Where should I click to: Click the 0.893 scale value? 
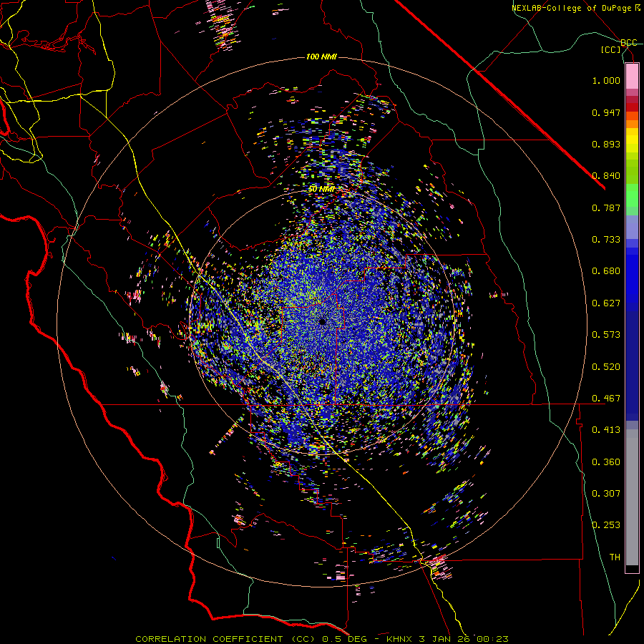(606, 144)
